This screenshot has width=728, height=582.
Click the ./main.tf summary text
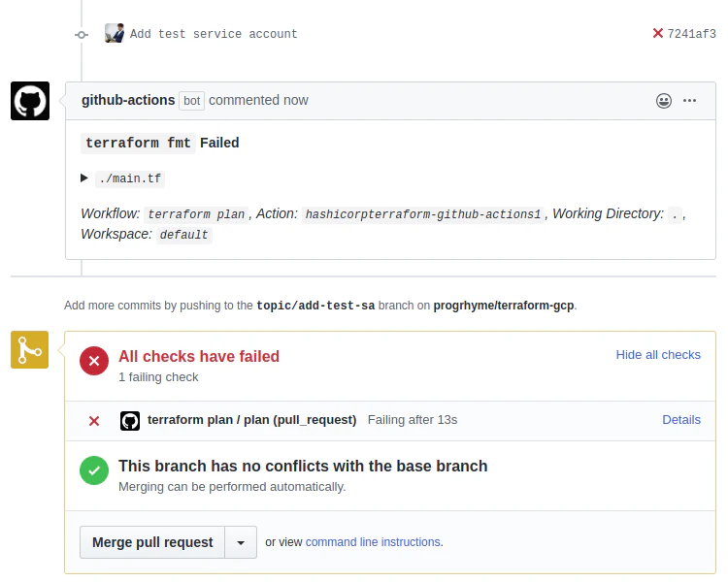pos(130,178)
